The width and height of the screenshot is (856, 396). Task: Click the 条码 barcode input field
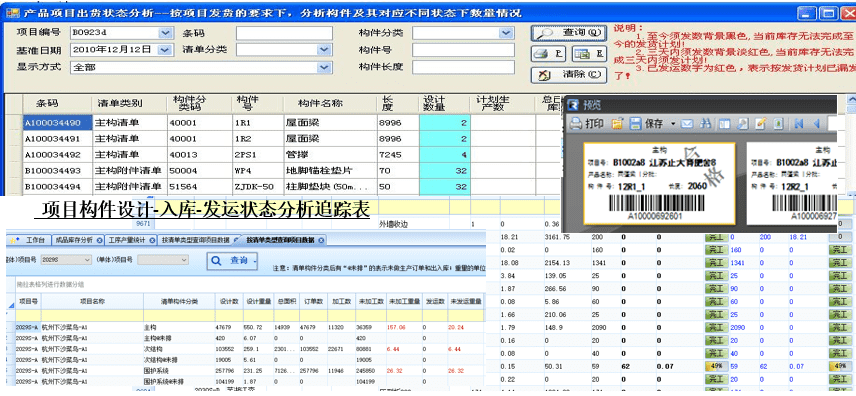(x=284, y=33)
